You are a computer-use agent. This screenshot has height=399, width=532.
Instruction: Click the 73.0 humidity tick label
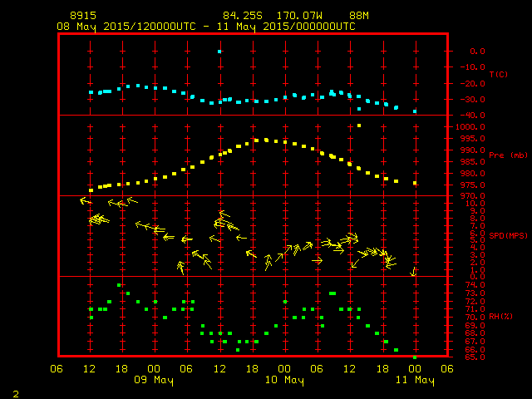click(475, 293)
